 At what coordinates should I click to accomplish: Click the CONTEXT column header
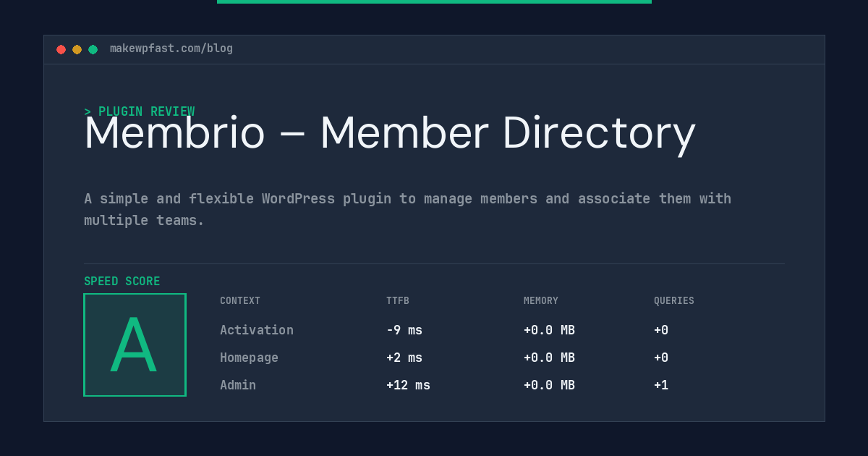click(240, 301)
